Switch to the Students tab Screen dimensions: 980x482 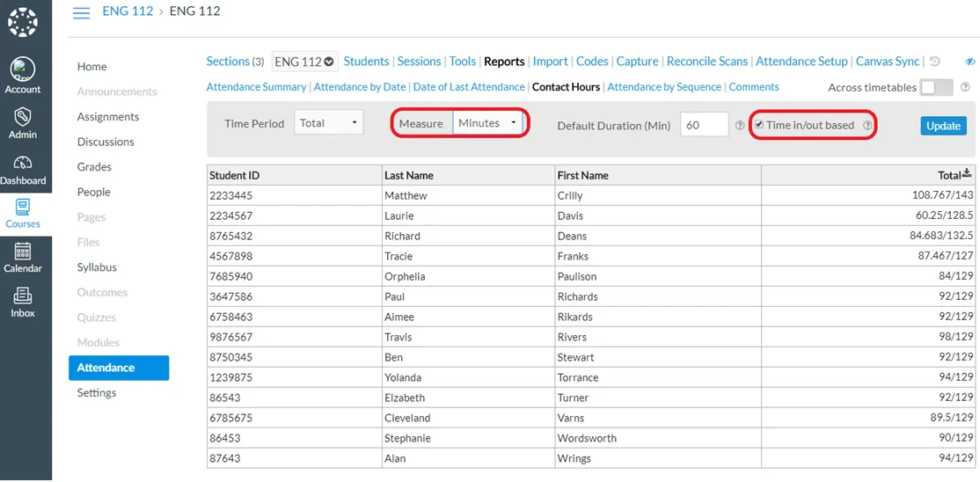click(366, 62)
